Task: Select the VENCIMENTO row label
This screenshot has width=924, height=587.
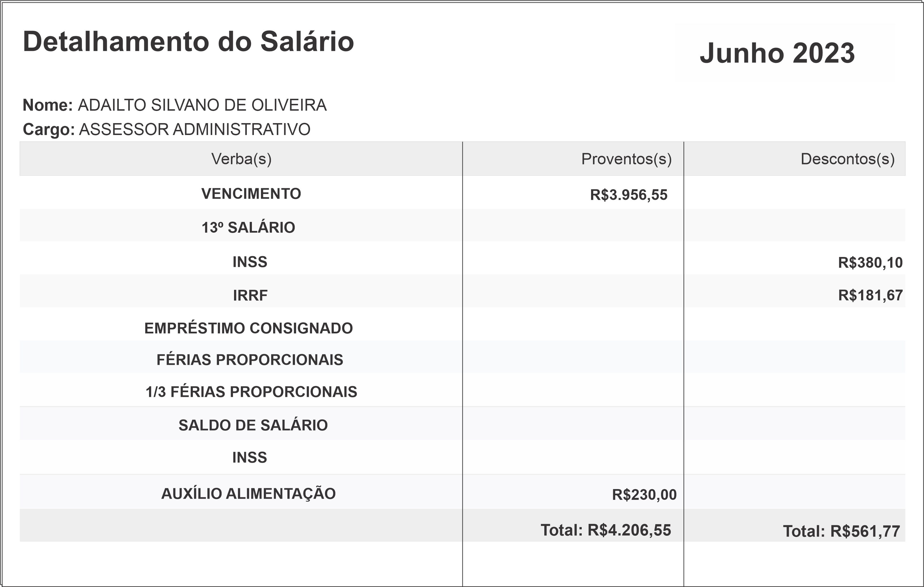Action: tap(251, 194)
